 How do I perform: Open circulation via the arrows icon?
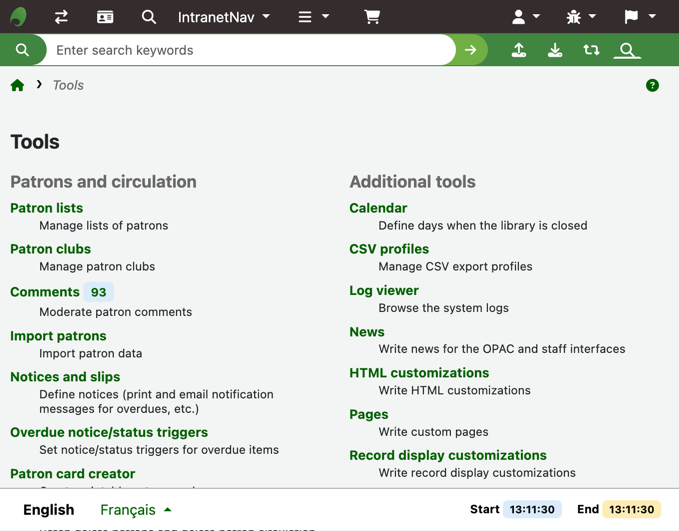pyautogui.click(x=61, y=17)
